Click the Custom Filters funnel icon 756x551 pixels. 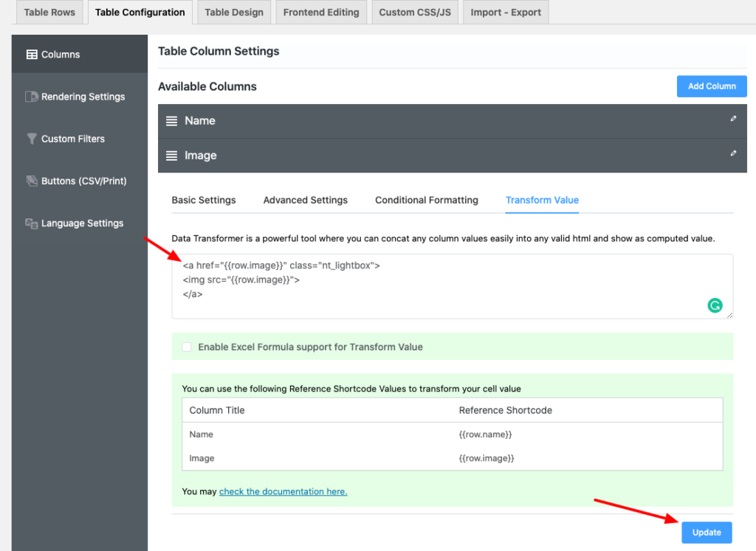[x=32, y=139]
